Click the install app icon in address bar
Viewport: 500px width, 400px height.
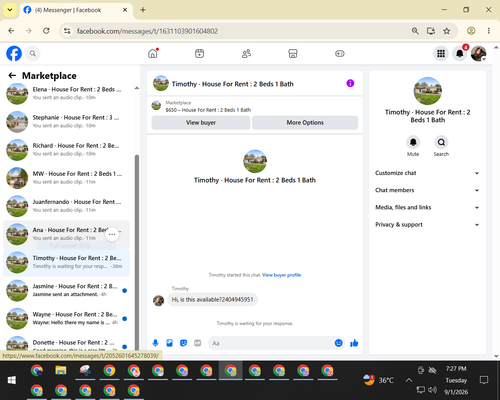[x=431, y=31]
